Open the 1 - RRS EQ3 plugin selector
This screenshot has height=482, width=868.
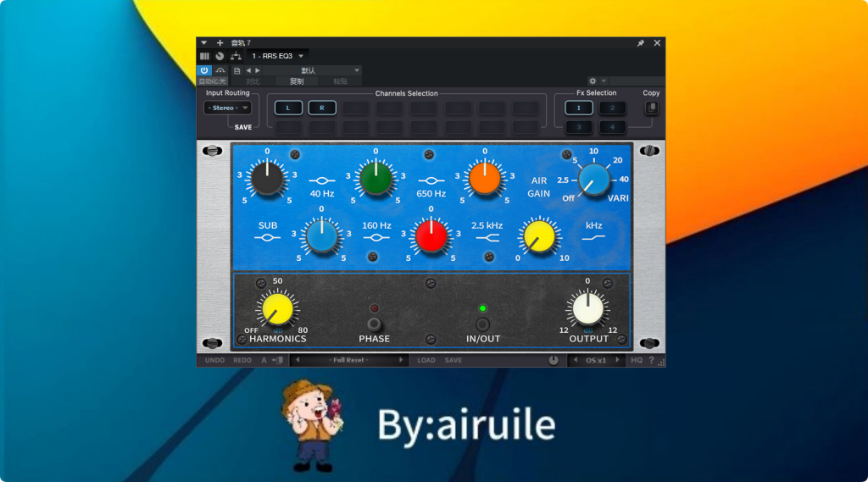coord(277,56)
